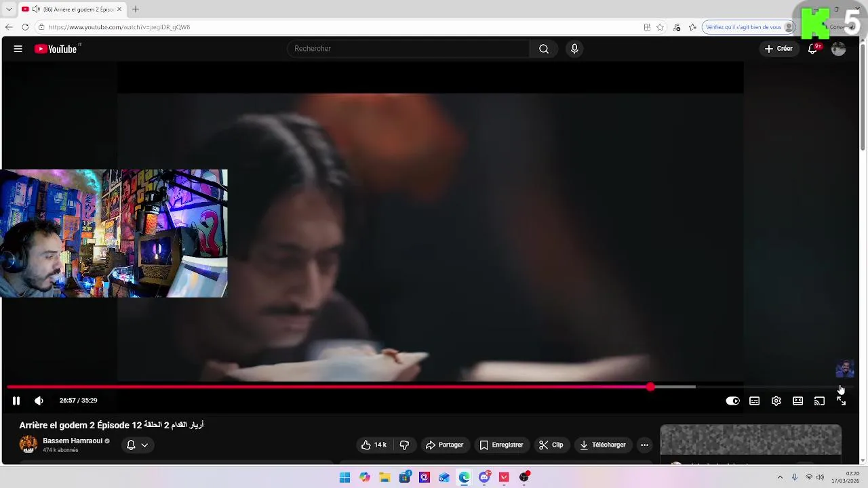Mute the video volume
This screenshot has height=488, width=868.
(x=39, y=401)
